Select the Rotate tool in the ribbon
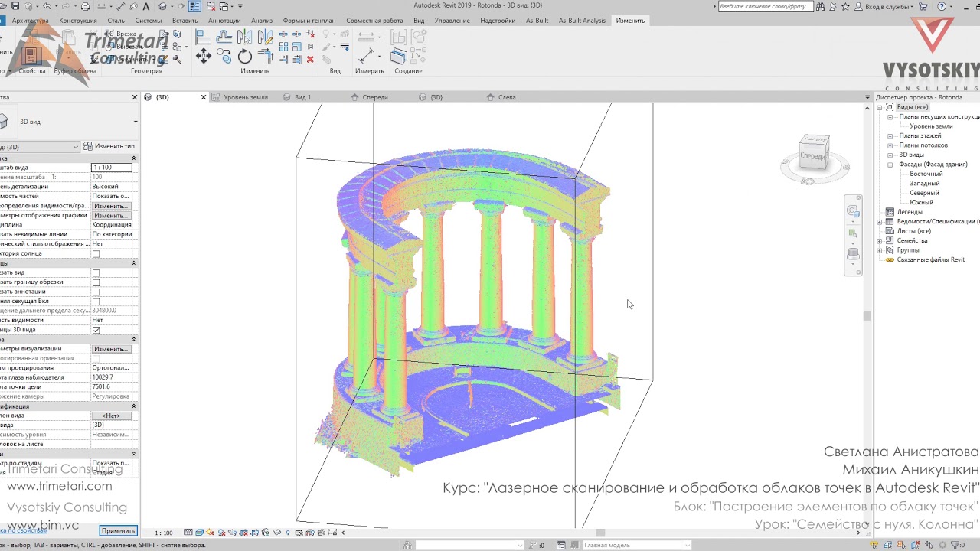 click(245, 56)
